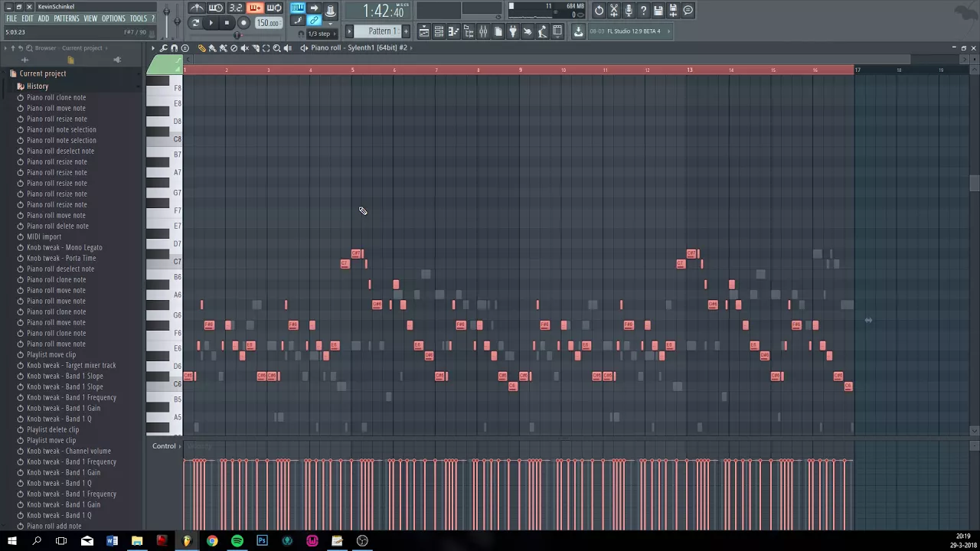Select the Slice tool in piano roll
980x551 pixels.
[255, 47]
